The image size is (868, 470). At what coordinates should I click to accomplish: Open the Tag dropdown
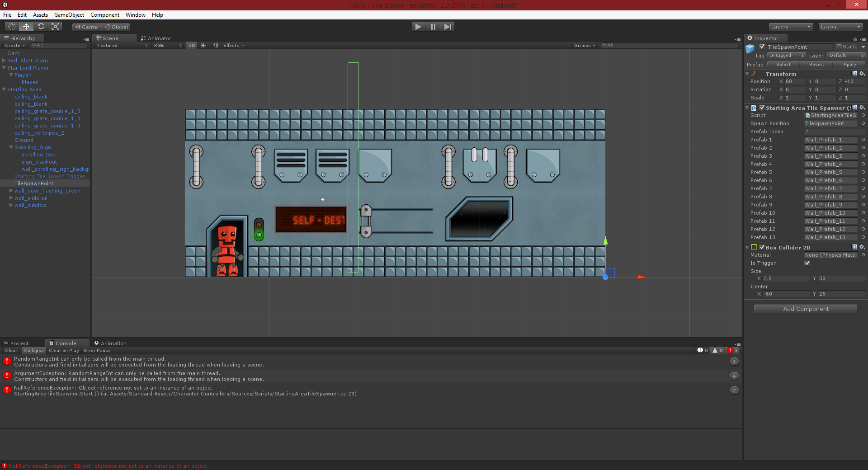786,56
